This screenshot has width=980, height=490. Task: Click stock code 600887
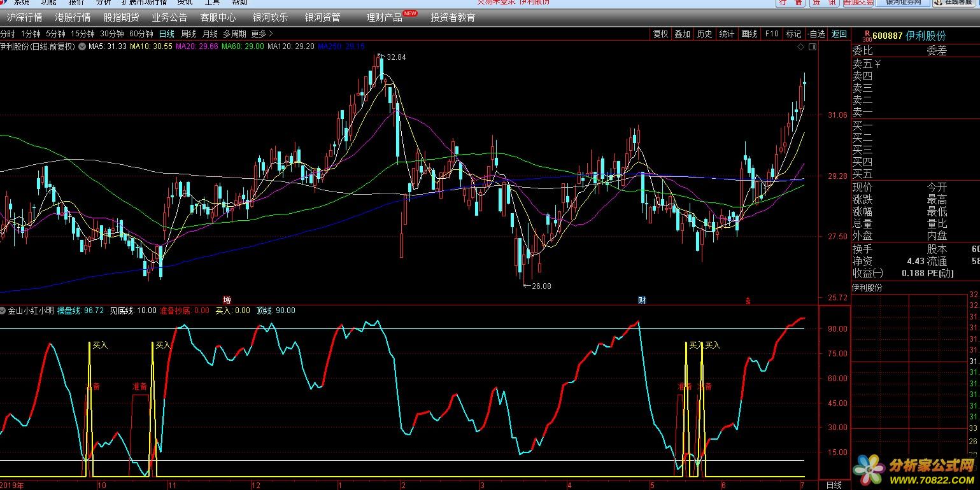pyautogui.click(x=888, y=36)
